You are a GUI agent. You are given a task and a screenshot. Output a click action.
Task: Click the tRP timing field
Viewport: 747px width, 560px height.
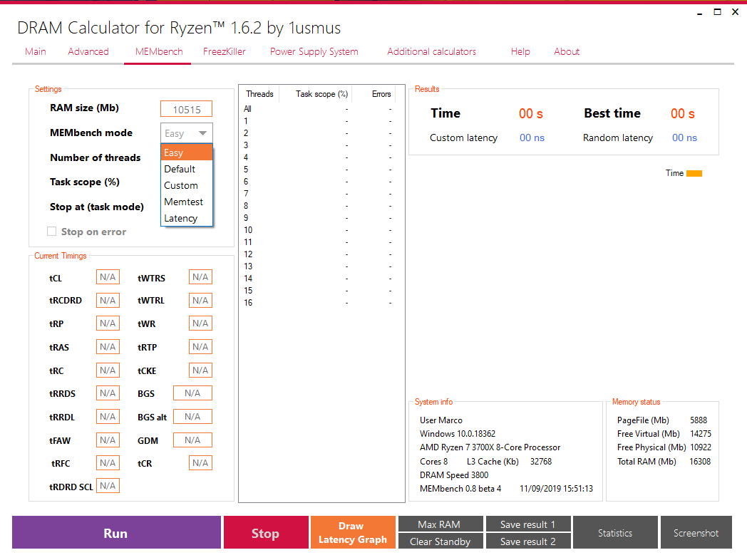click(108, 323)
